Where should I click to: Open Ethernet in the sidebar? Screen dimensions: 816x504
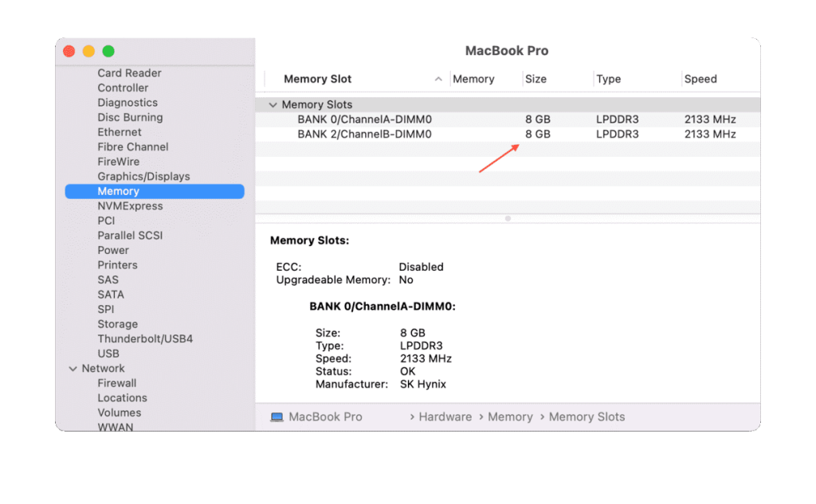pyautogui.click(x=120, y=132)
